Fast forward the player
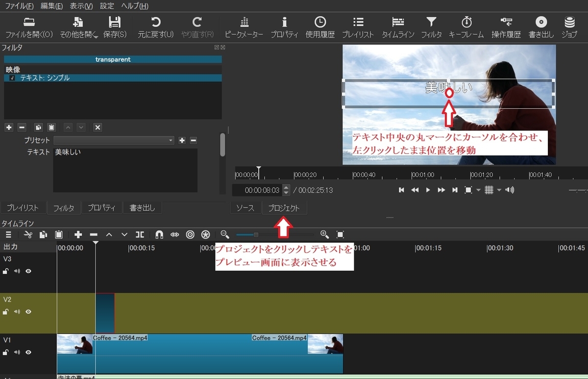 (x=441, y=190)
